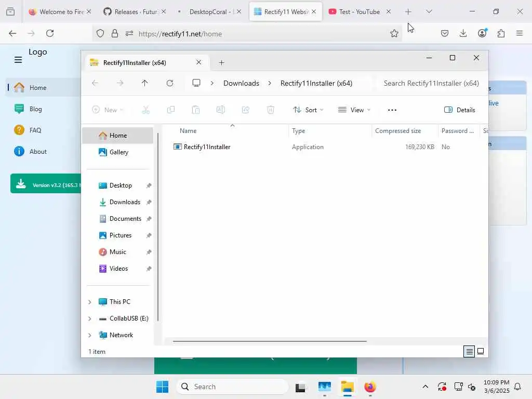Open Firefox from the taskbar
The image size is (532, 399).
(370, 387)
